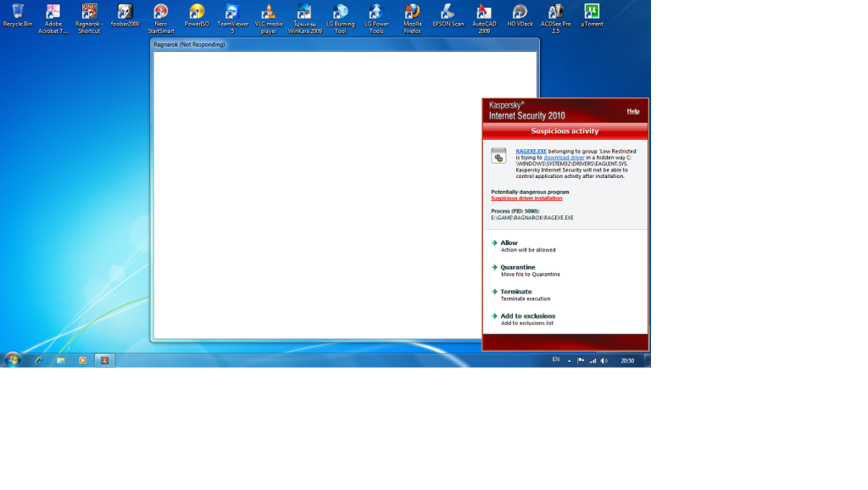Click the "Process (PID: 5080):" label
Viewport: 868px width, 490px height.
[515, 211]
